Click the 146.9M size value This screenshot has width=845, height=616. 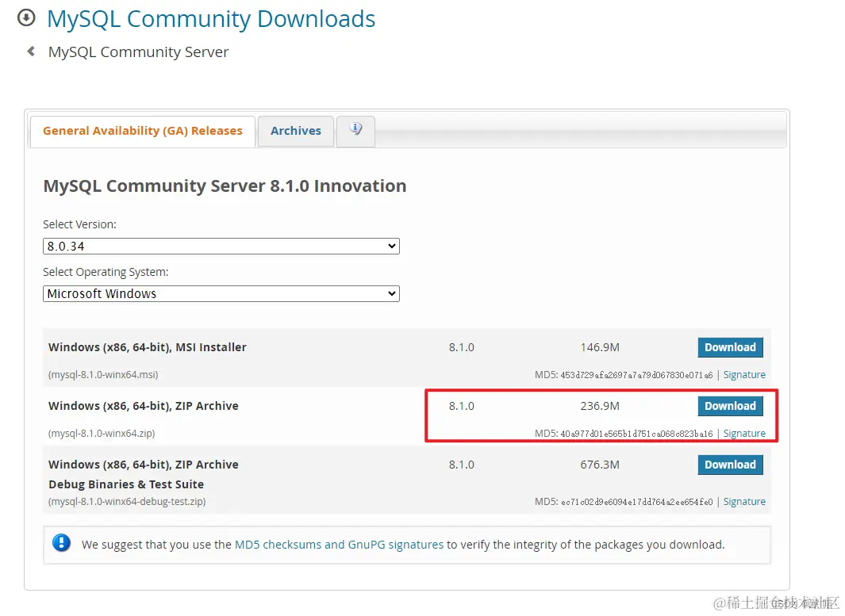(600, 347)
